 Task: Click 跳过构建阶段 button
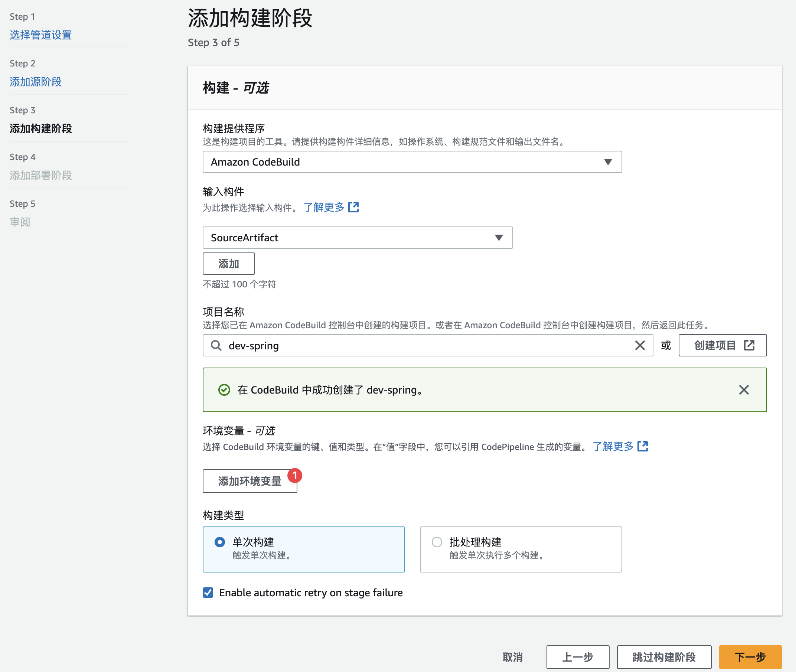pos(663,657)
